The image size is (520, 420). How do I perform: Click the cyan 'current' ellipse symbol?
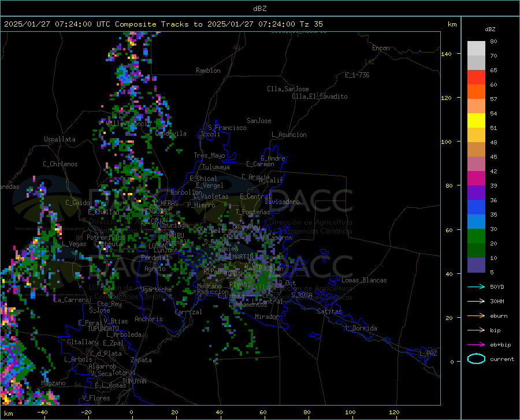476,359
